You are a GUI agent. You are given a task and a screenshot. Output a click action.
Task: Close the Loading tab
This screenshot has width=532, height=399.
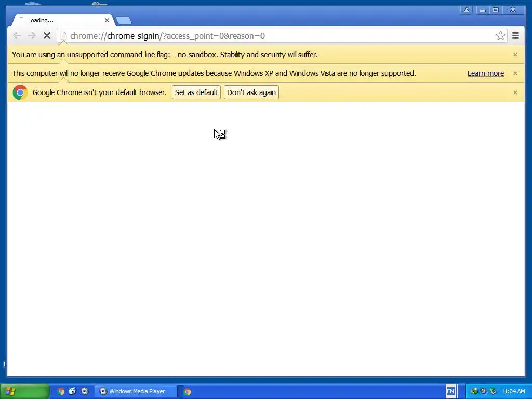tap(107, 20)
